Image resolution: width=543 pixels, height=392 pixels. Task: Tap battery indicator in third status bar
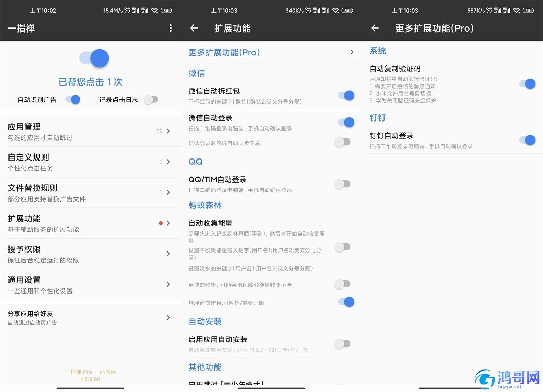click(x=528, y=11)
